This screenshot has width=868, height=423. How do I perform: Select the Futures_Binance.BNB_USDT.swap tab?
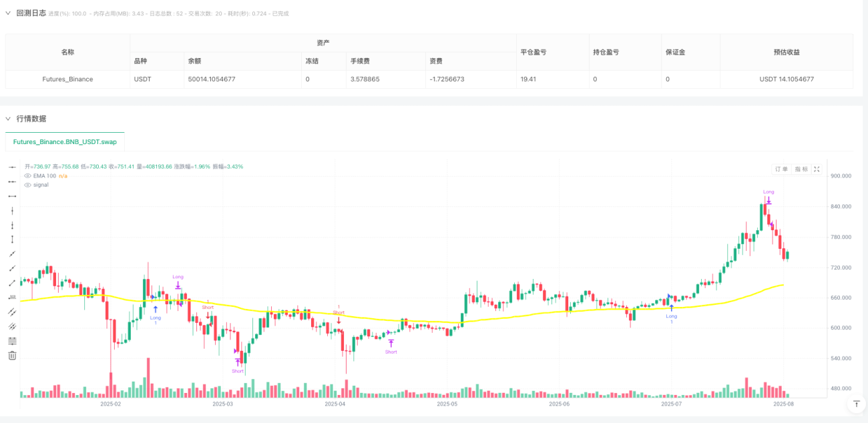65,142
